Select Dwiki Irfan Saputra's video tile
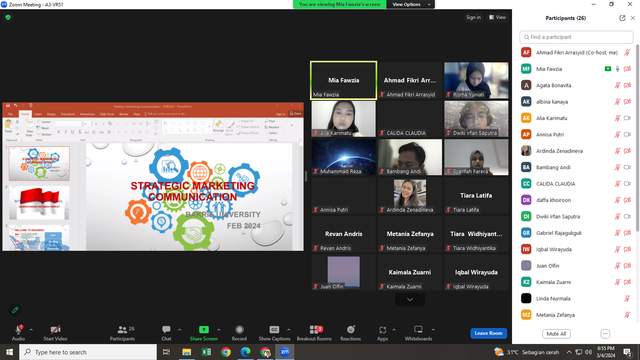The width and height of the screenshot is (640, 360). click(x=476, y=119)
